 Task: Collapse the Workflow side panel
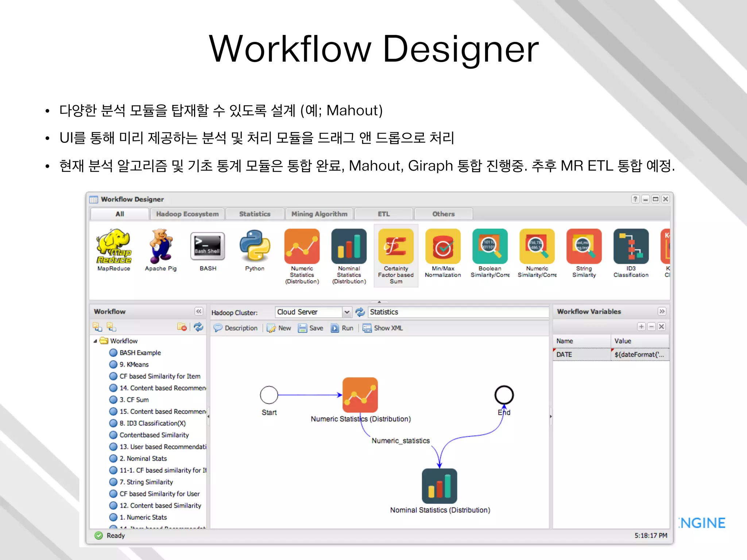[198, 311]
